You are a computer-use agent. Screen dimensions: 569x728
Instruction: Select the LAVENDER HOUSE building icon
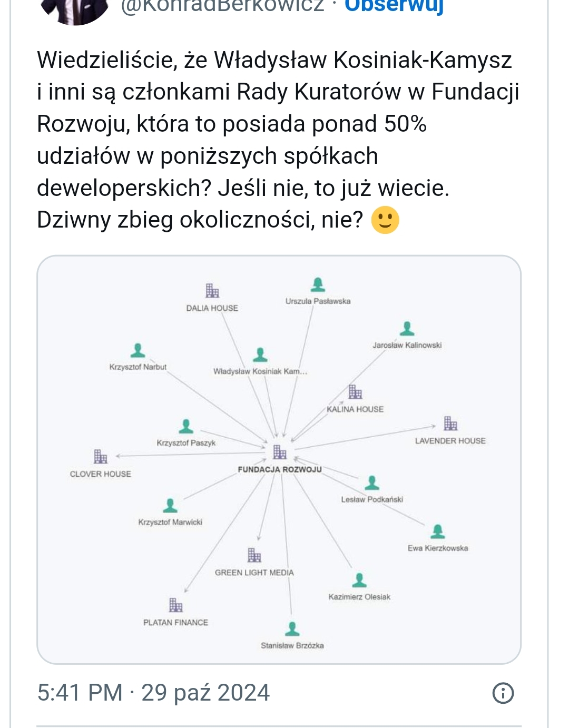click(x=450, y=423)
